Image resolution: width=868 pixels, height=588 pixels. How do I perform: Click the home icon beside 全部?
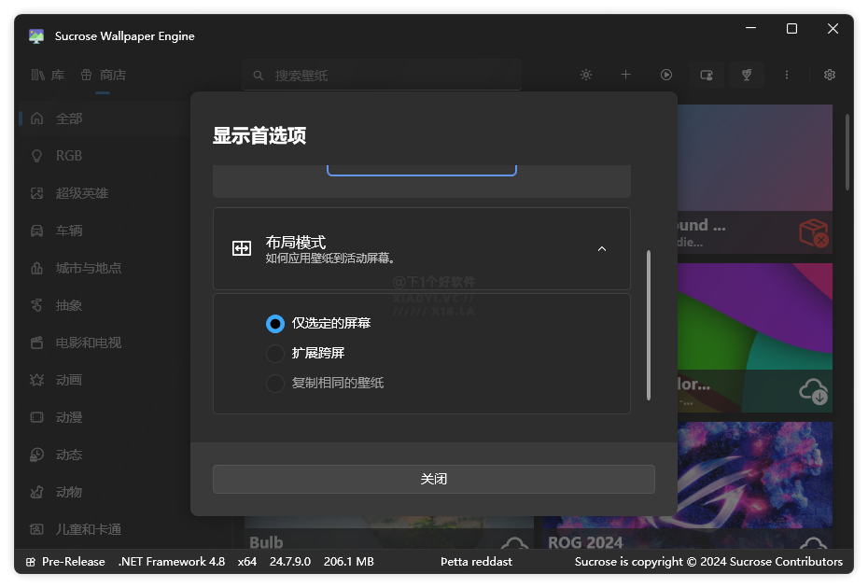pos(36,119)
